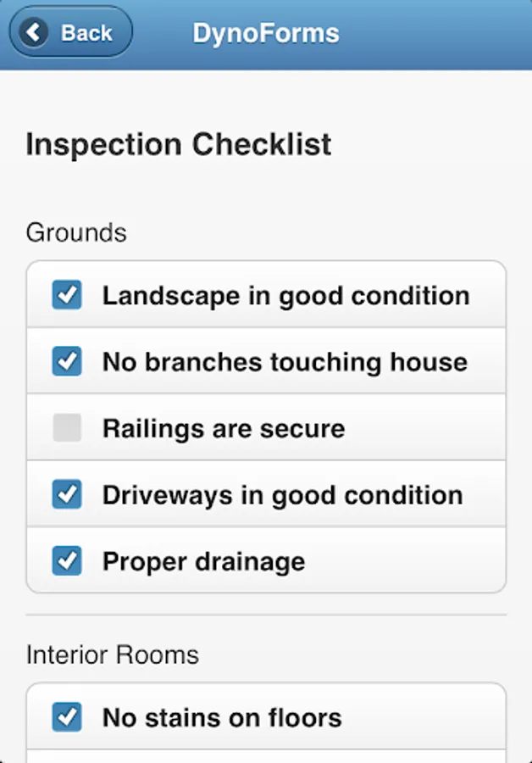The image size is (532, 763).
Task: Select the 'No branches touching house' label text
Action: pos(285,362)
